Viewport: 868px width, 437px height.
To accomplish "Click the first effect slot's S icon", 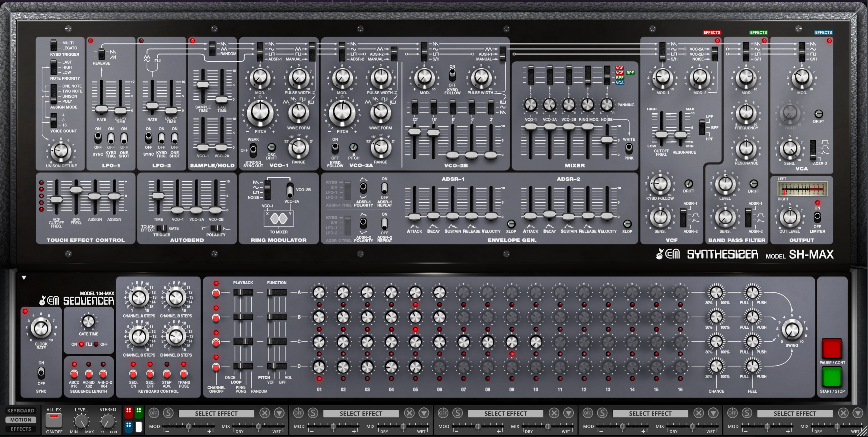I will coord(168,413).
